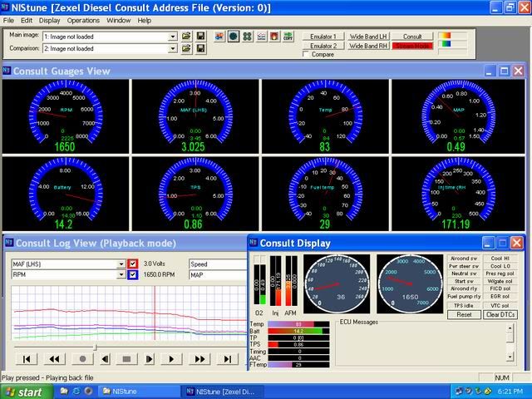Click the Wide Band RH button

368,46
